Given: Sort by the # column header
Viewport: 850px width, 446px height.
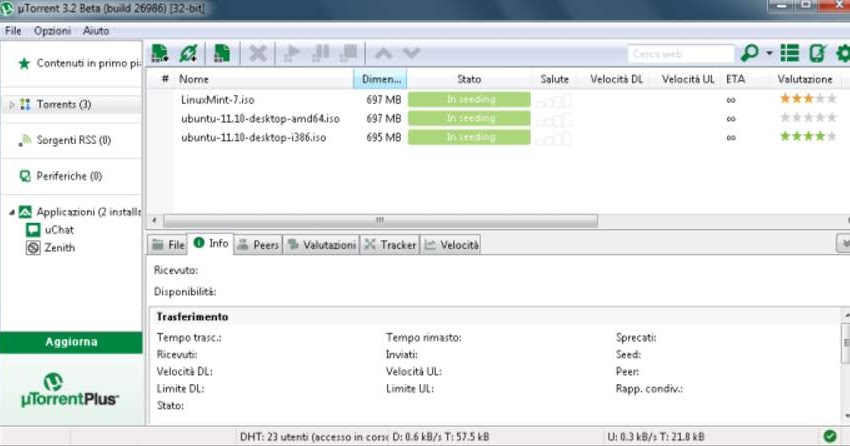Looking at the screenshot, I should pyautogui.click(x=165, y=79).
